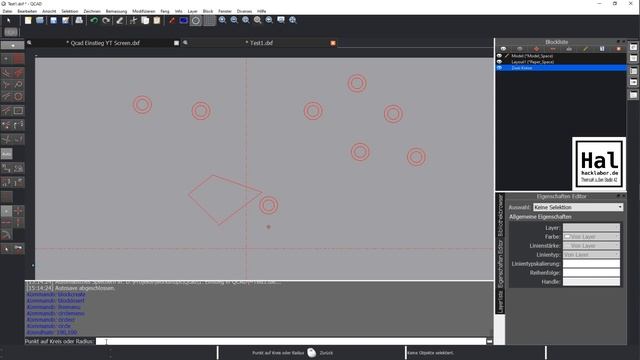Open the Fang menu
The image size is (640, 360).
(x=164, y=11)
